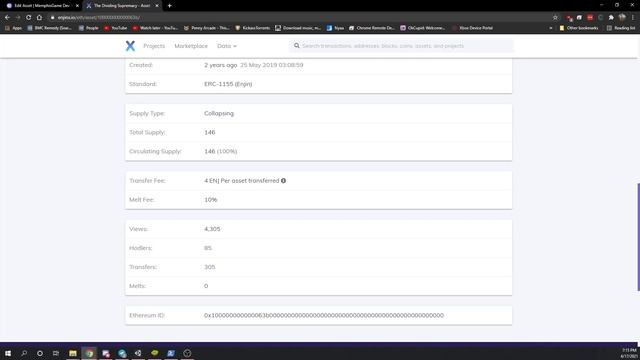Open Task View from the taskbar
The image size is (640, 360).
coord(56,353)
